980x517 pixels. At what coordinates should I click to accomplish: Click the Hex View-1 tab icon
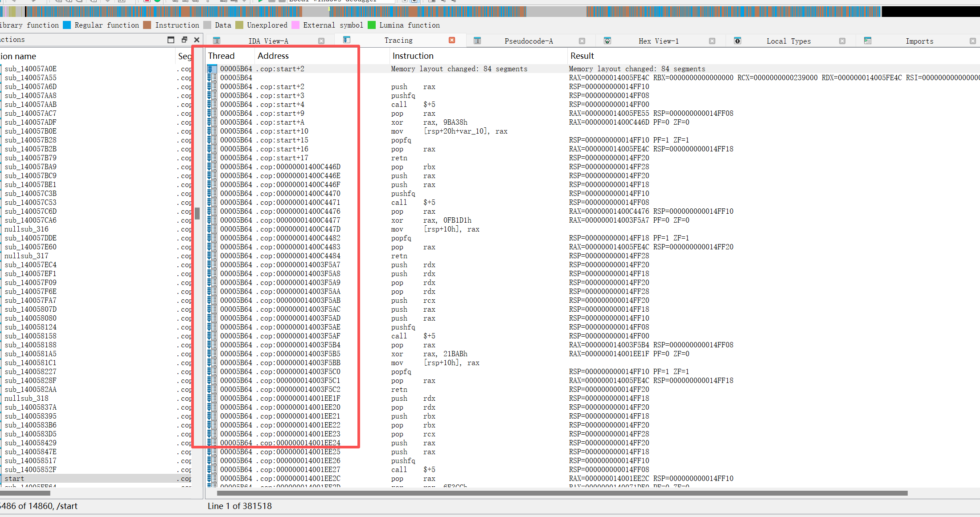click(607, 41)
